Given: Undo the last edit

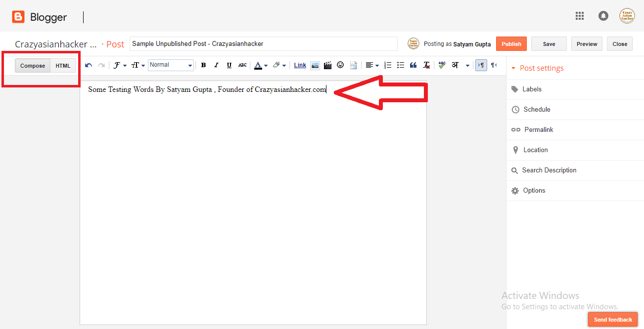Looking at the screenshot, I should point(88,65).
